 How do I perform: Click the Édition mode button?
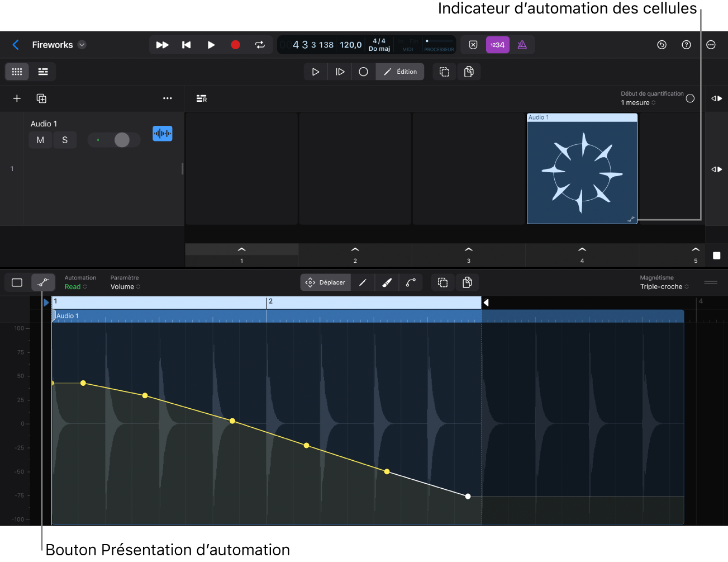400,72
